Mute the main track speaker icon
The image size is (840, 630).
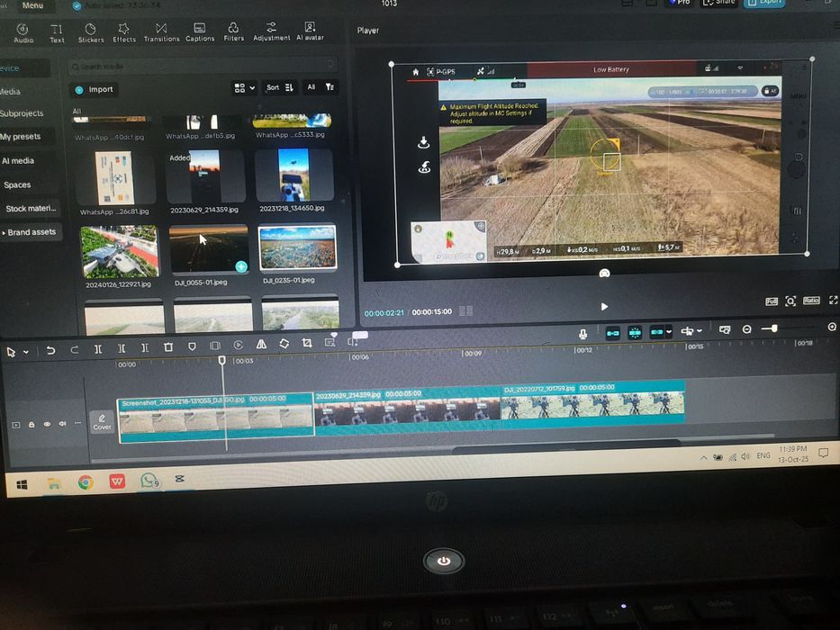[x=63, y=424]
